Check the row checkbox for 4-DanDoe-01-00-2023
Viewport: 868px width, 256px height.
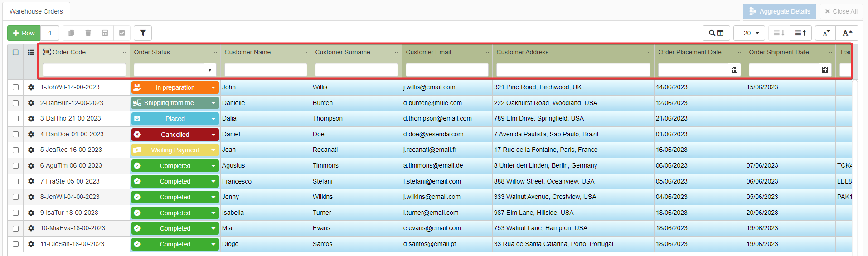pos(15,135)
